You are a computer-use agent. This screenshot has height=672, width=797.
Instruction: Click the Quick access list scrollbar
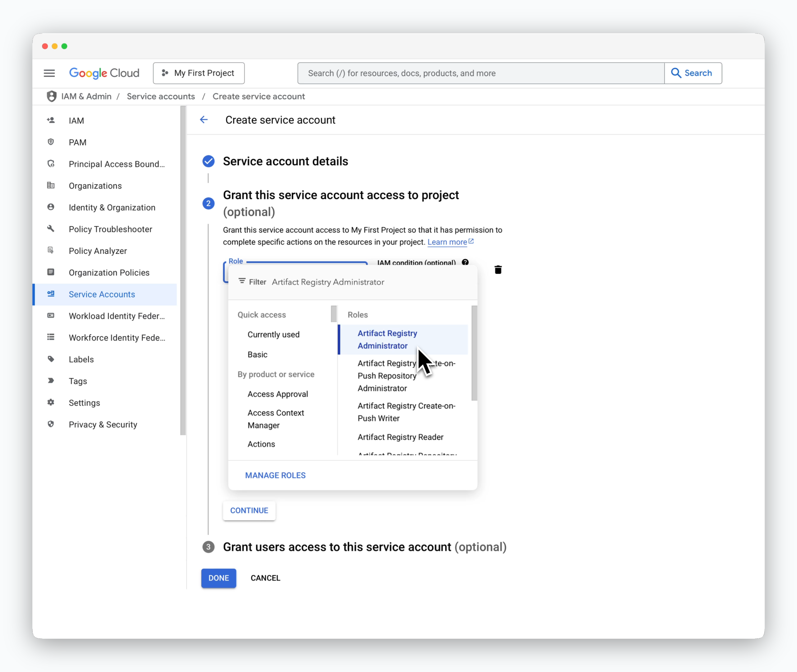coord(334,314)
